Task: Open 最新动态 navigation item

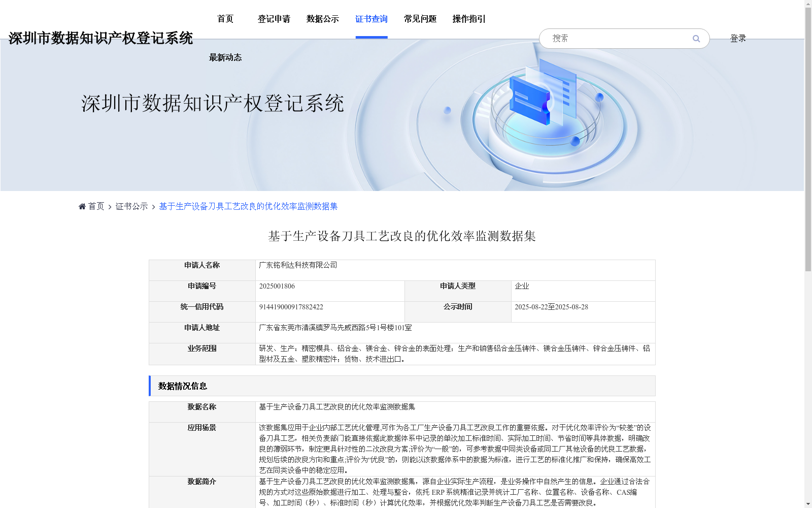Action: click(225, 57)
